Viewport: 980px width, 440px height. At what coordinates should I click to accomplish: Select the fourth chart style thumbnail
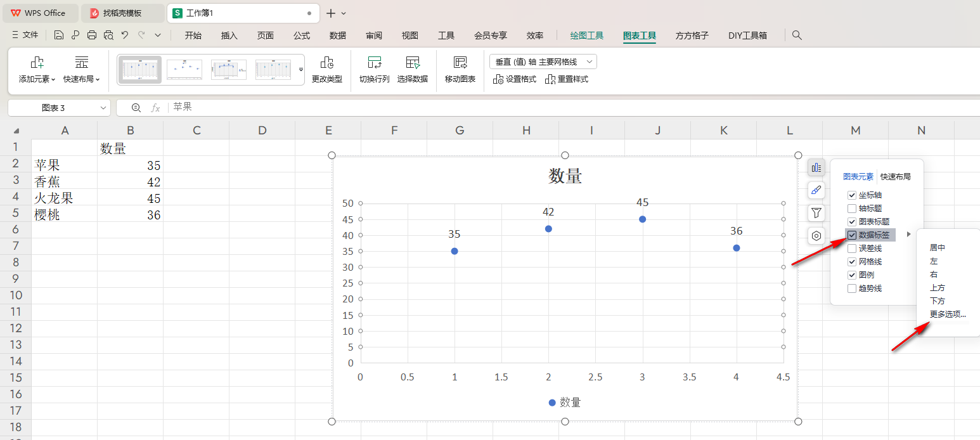[x=273, y=69]
